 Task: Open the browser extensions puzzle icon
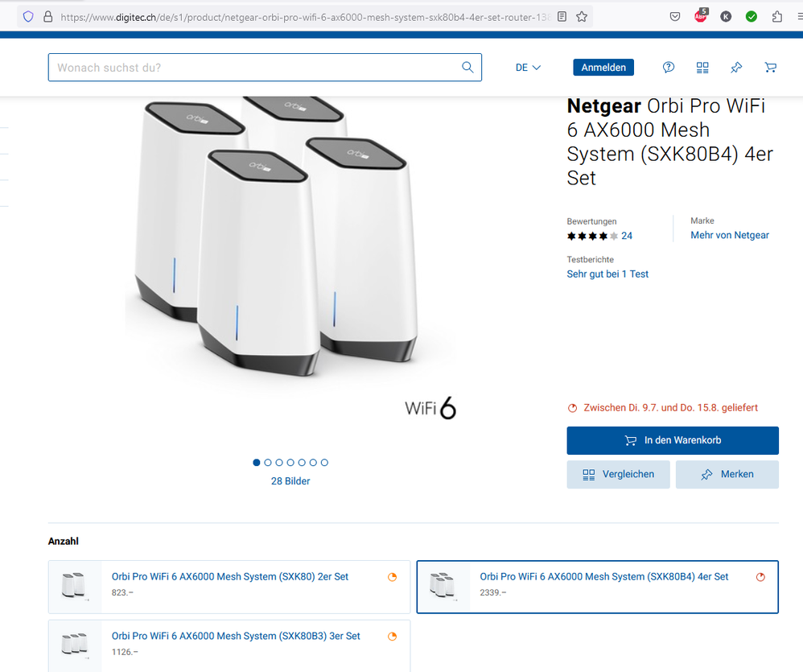(777, 17)
